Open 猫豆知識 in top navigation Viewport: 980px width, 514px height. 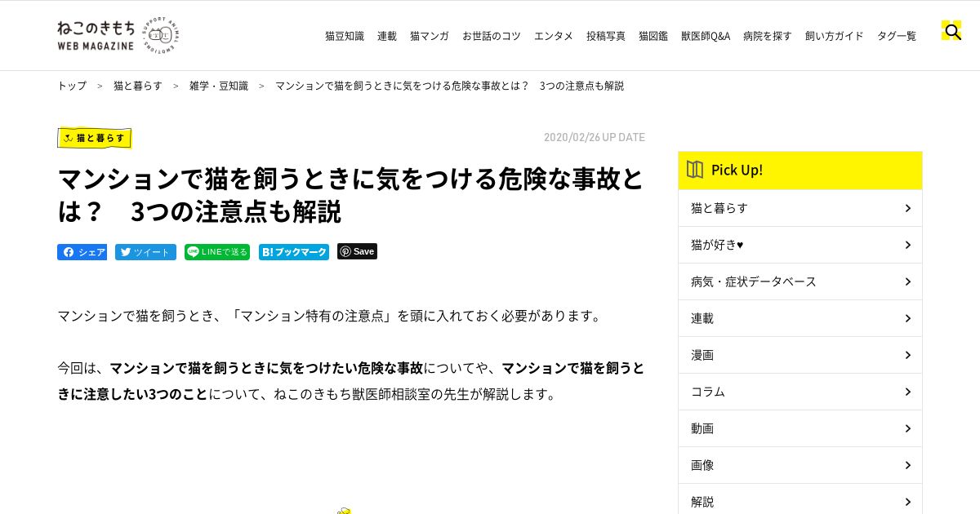pyautogui.click(x=345, y=36)
